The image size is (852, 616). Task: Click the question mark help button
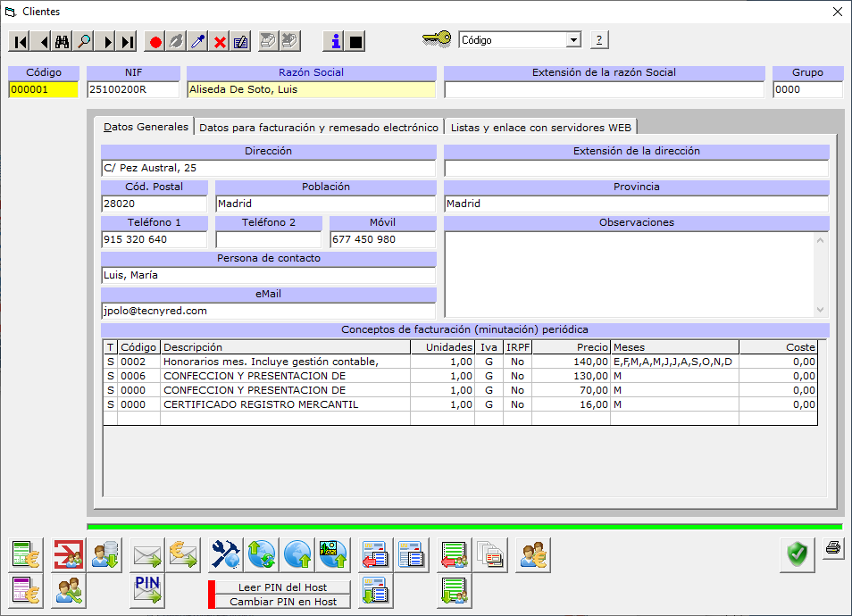point(599,40)
